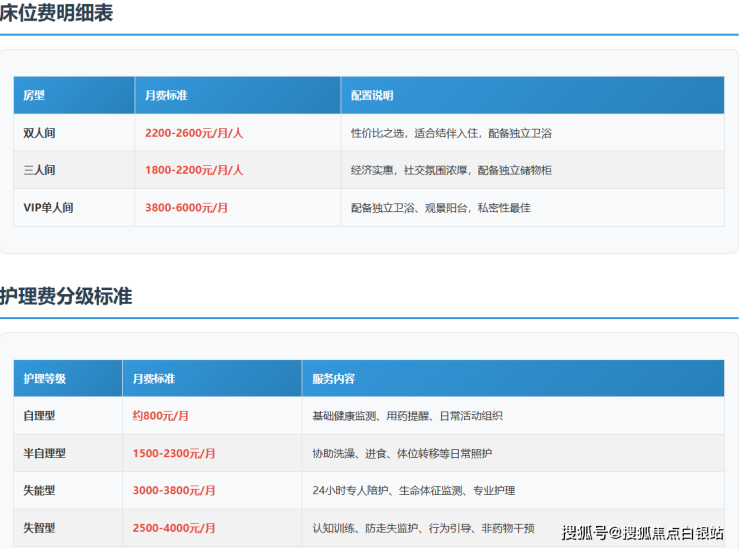Click the 3800-6000元/月 price

pos(186,208)
